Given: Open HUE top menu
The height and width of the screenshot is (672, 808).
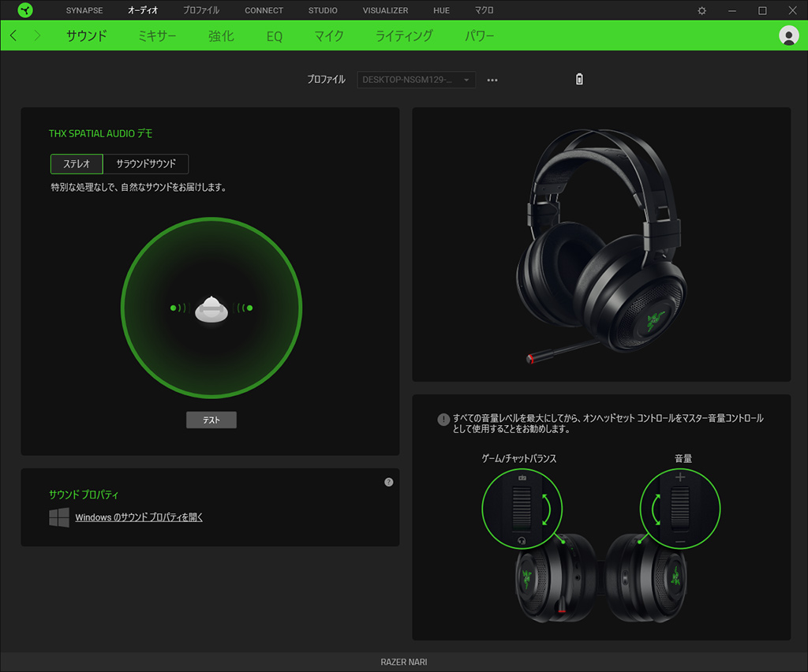Looking at the screenshot, I should [x=441, y=10].
